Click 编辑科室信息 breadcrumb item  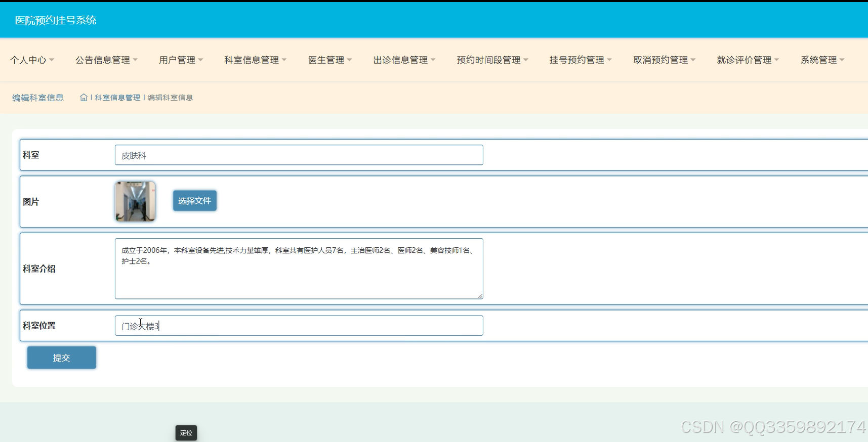coord(170,98)
